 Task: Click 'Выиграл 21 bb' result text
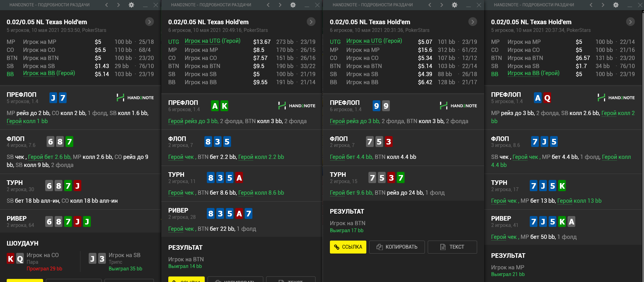tap(508, 274)
